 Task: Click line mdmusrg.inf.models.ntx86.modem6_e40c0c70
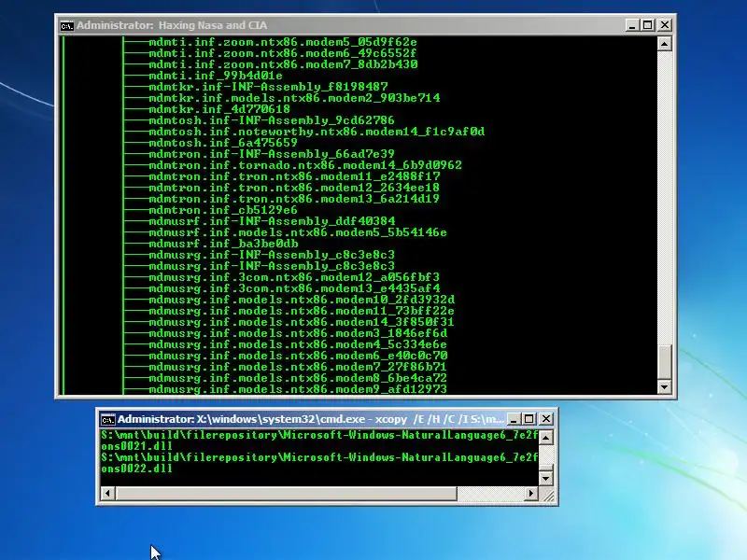tap(298, 356)
